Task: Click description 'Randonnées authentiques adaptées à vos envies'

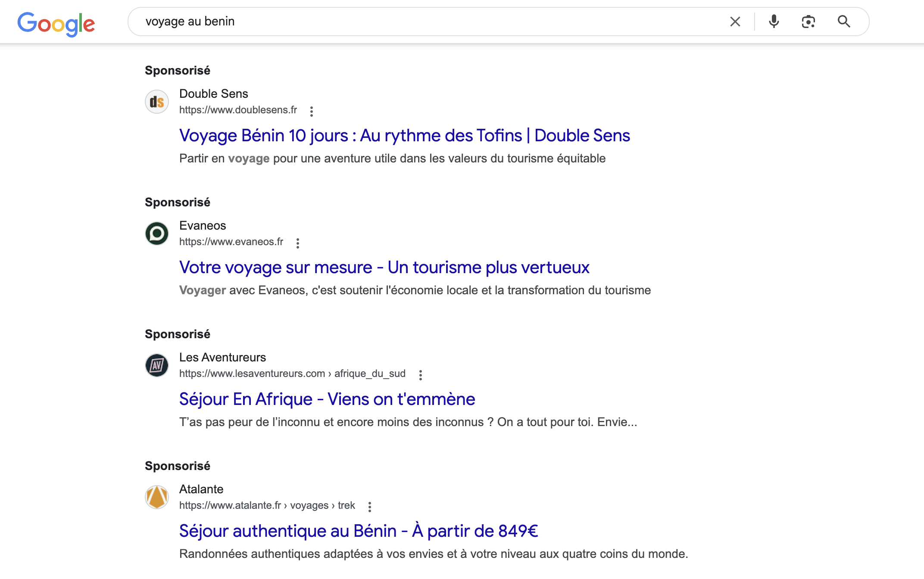Action: coord(434,554)
